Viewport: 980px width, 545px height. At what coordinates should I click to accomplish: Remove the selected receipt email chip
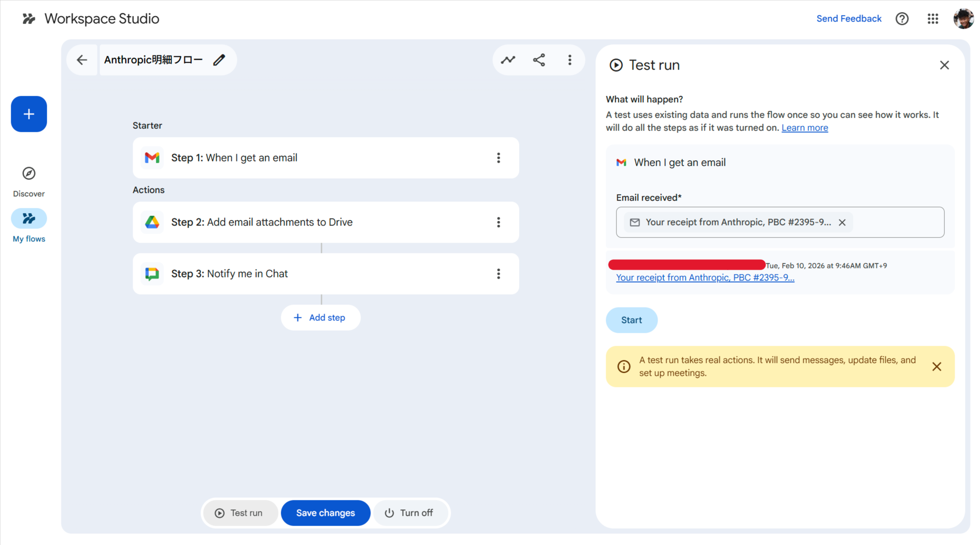[x=842, y=222]
